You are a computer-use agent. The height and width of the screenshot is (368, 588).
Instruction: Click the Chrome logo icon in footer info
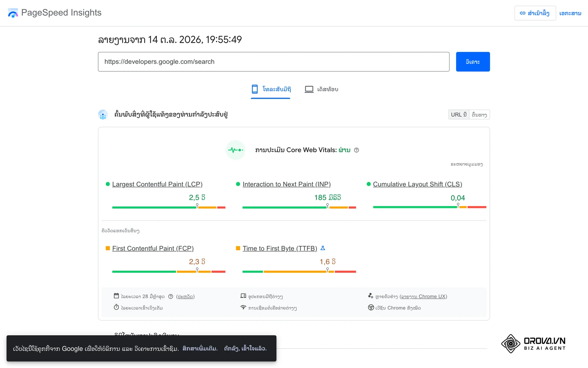371,307
